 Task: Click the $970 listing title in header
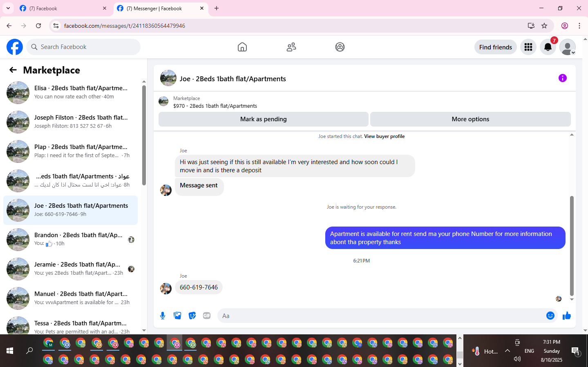coord(215,106)
